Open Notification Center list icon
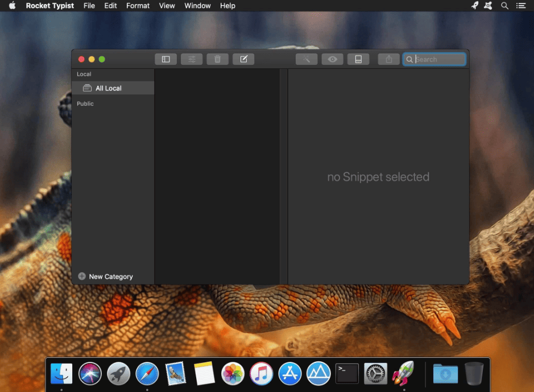Screen dimensions: 534x392 tap(521, 6)
